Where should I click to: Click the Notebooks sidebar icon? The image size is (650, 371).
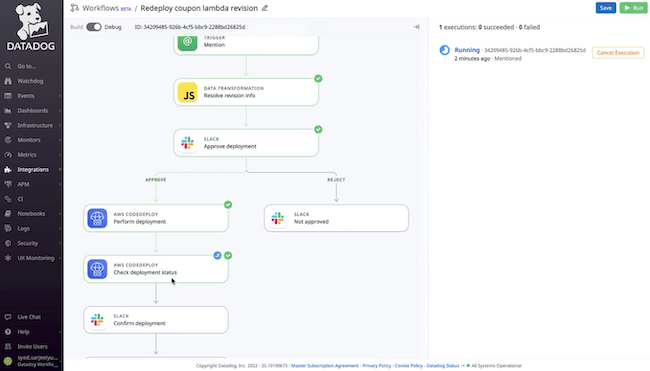pos(8,213)
